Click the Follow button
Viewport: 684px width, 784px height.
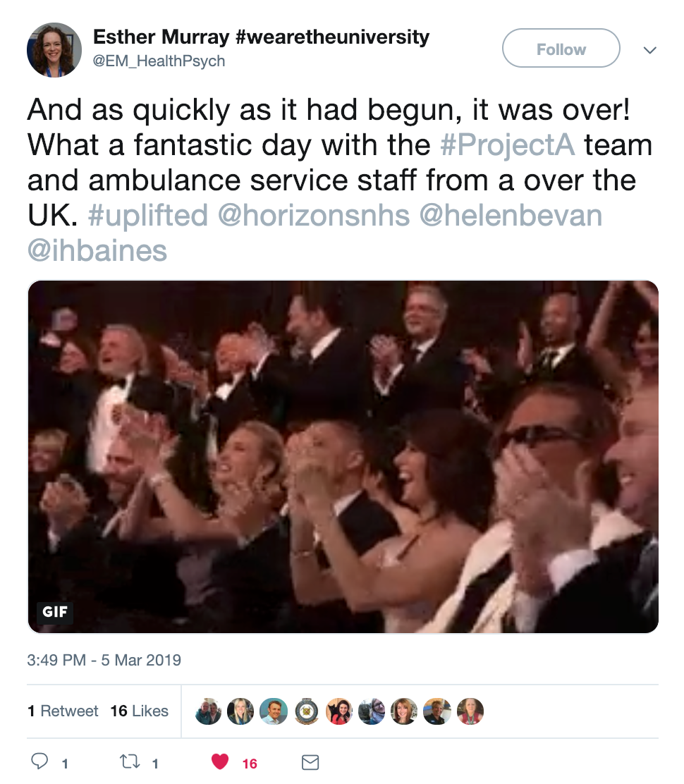[561, 49]
